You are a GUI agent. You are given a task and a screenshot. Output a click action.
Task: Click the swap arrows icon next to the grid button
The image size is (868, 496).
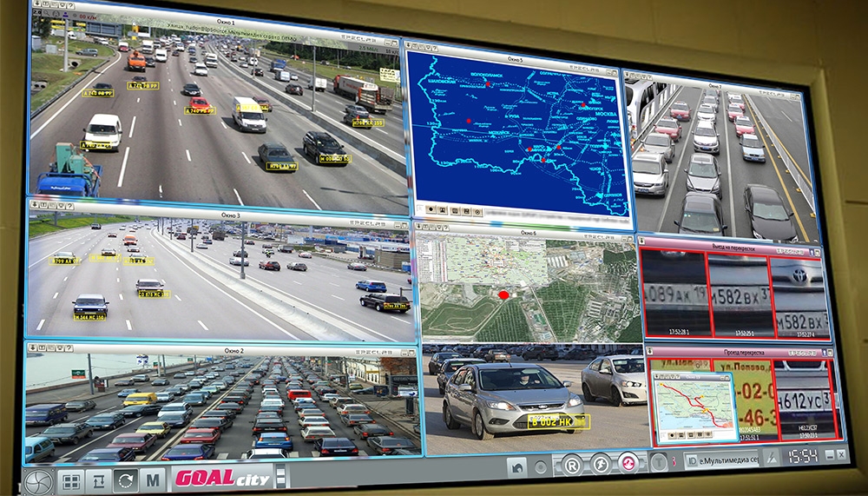99,480
